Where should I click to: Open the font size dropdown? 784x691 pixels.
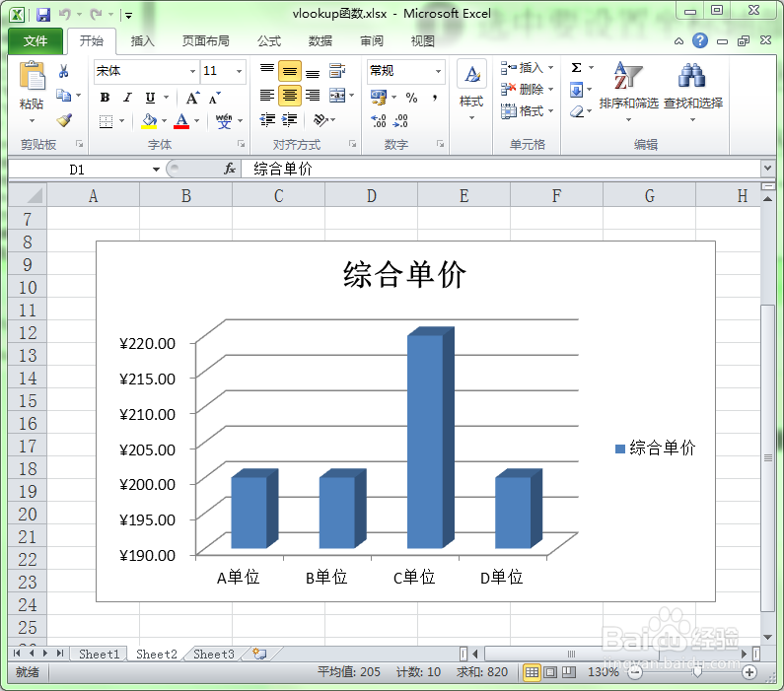(x=239, y=71)
